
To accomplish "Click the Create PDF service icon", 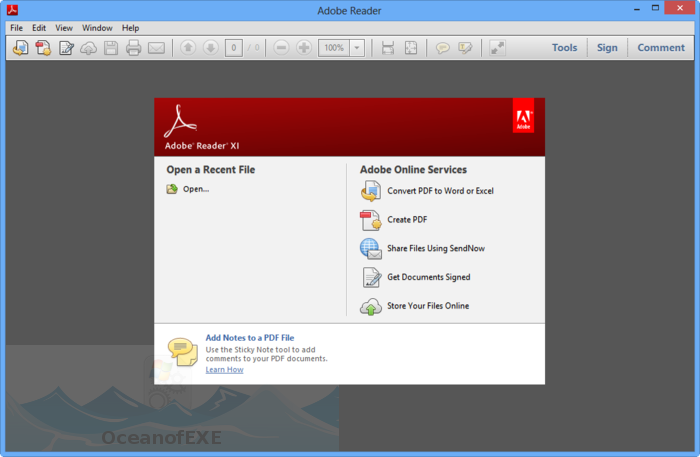I will (371, 220).
